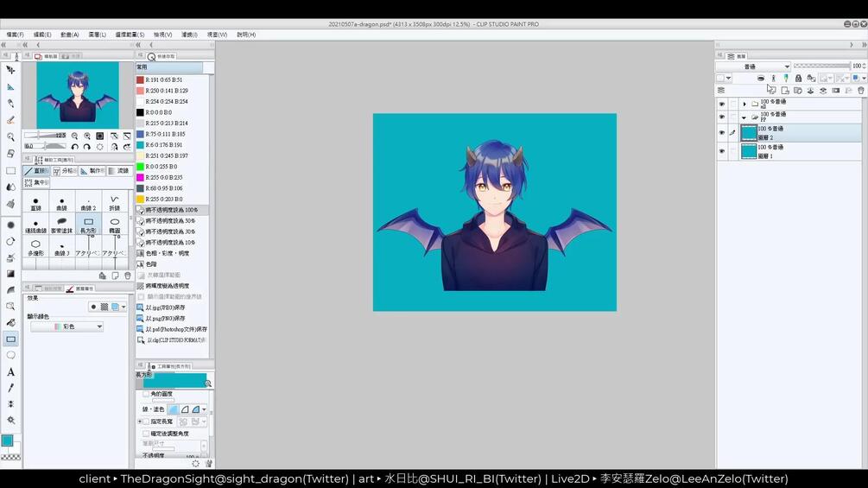This screenshot has height=488, width=868.
Task: Click 將輝度變為透明度 quick action
Action: tap(172, 286)
